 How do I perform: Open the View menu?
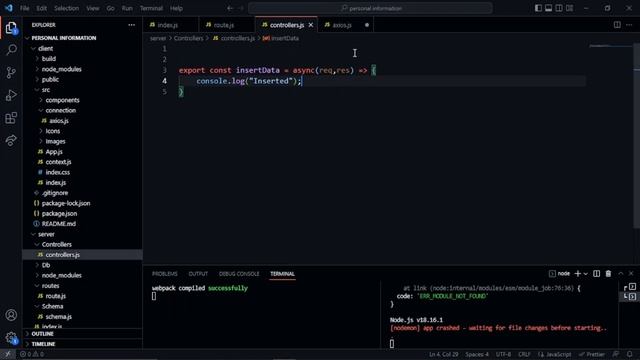93,8
